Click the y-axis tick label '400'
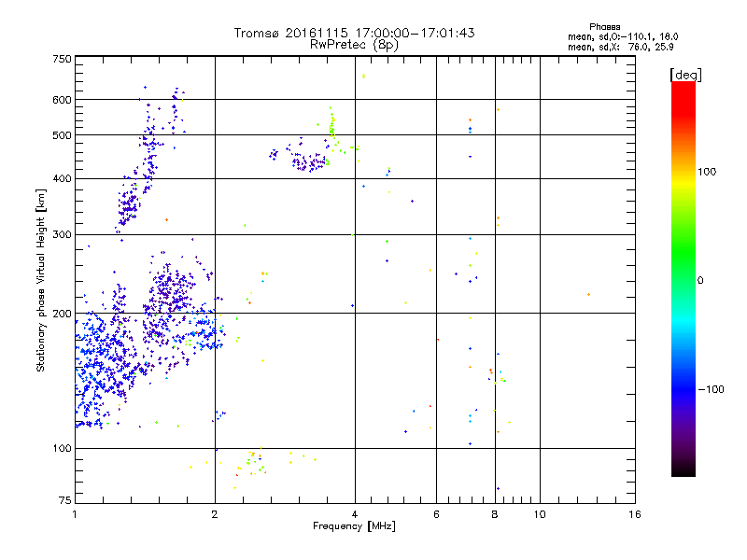Screen dimensions: 747x560 tap(62, 179)
